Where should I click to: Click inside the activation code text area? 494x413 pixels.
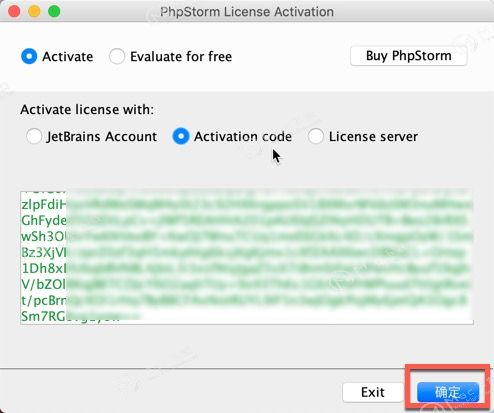[x=247, y=257]
